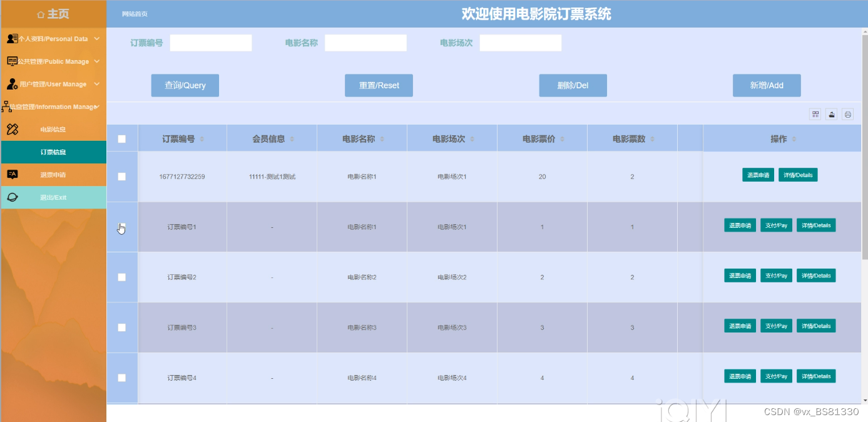868x422 pixels.
Task: Click the Personal Data ID card icon
Action: click(12, 38)
